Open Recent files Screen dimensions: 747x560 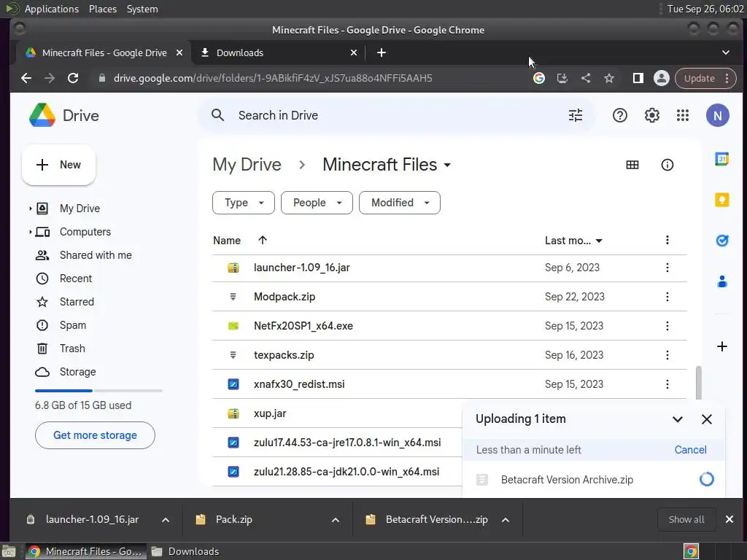point(75,279)
